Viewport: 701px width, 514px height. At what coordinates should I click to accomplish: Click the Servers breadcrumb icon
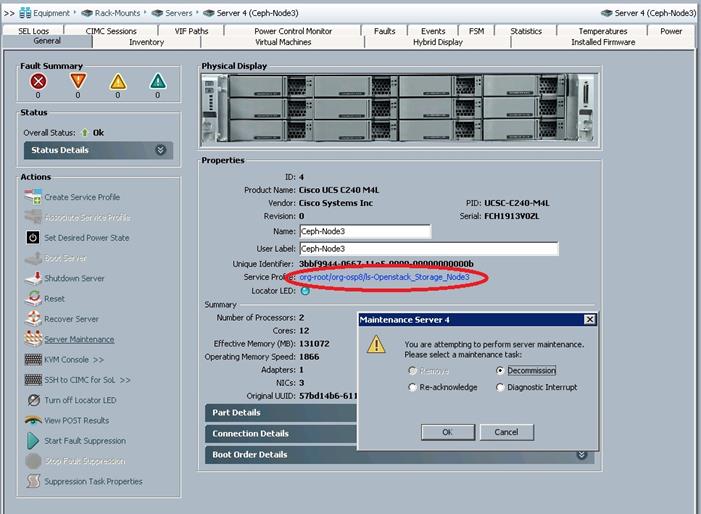point(157,13)
